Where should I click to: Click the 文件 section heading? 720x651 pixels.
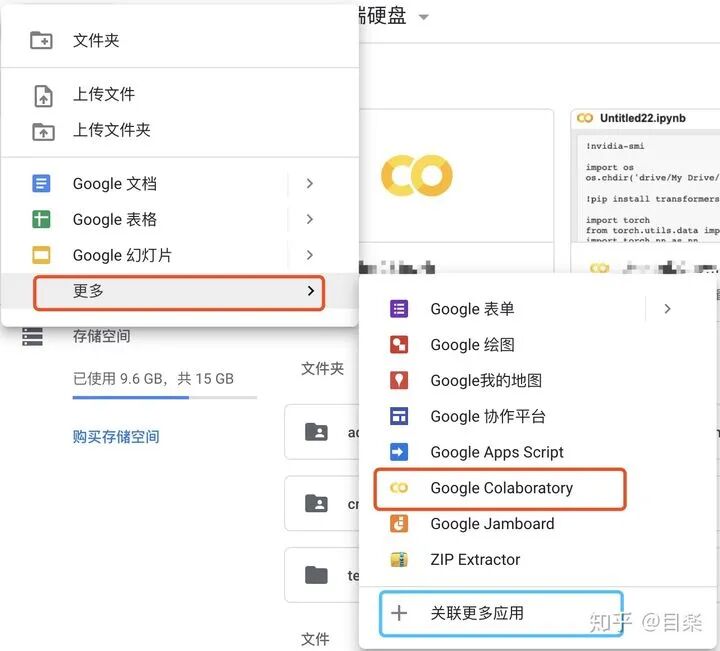(315, 639)
